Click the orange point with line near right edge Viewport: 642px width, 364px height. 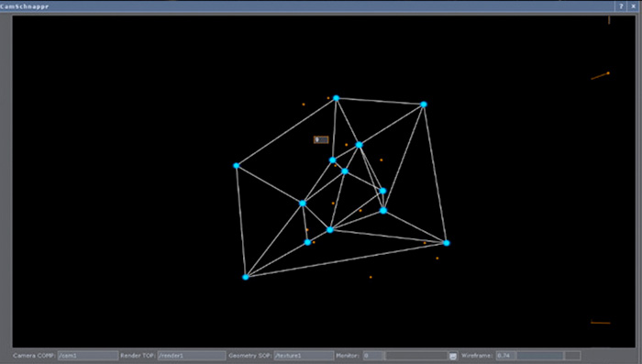pos(608,73)
